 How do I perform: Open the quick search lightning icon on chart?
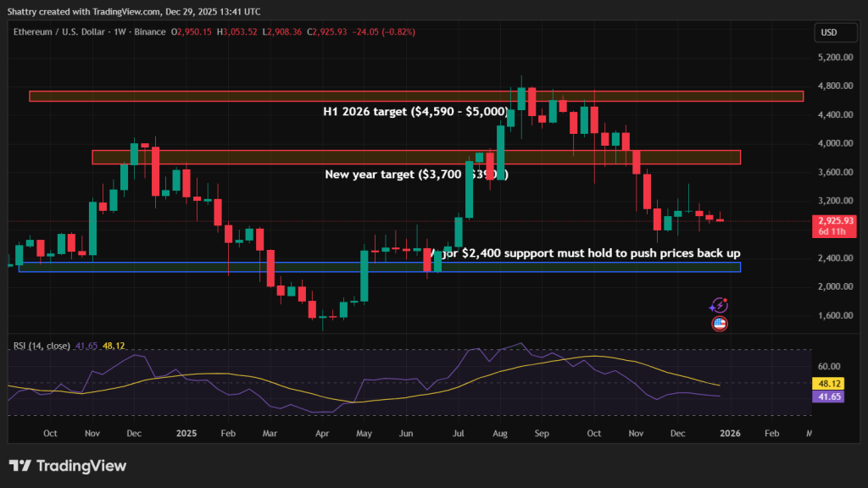[719, 304]
